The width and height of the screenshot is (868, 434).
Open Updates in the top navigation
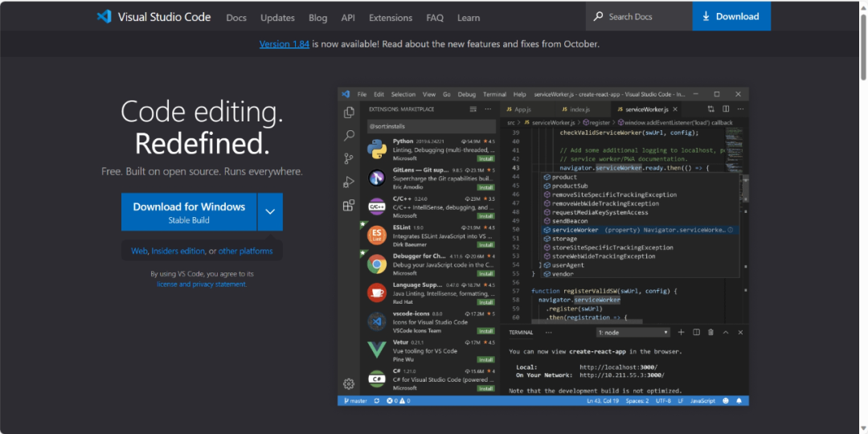(277, 18)
